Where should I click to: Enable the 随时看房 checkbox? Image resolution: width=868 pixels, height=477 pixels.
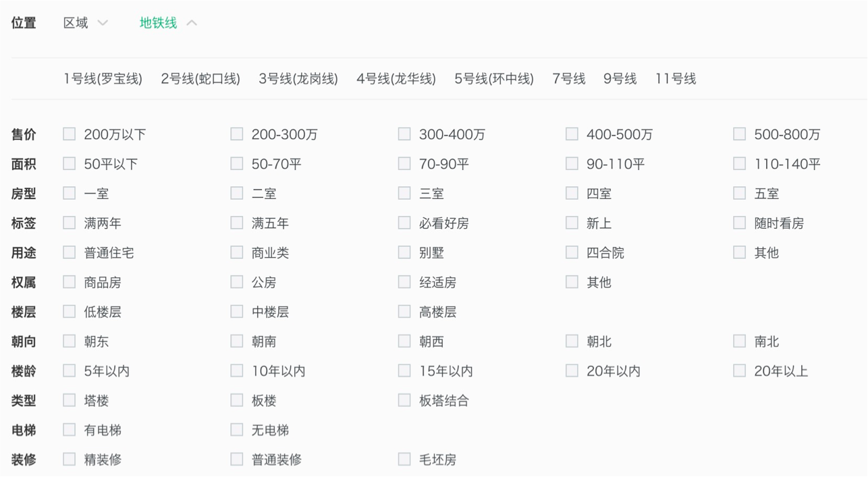pyautogui.click(x=740, y=223)
